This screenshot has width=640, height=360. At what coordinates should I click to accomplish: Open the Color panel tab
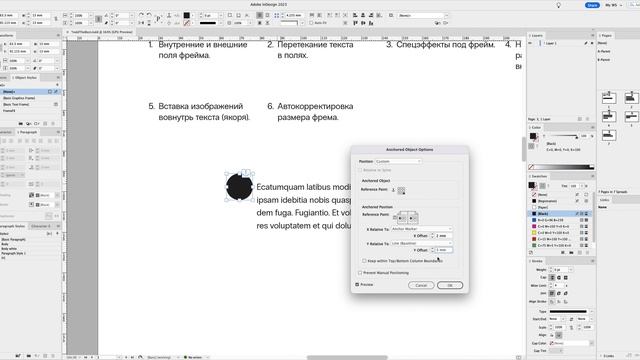535,127
